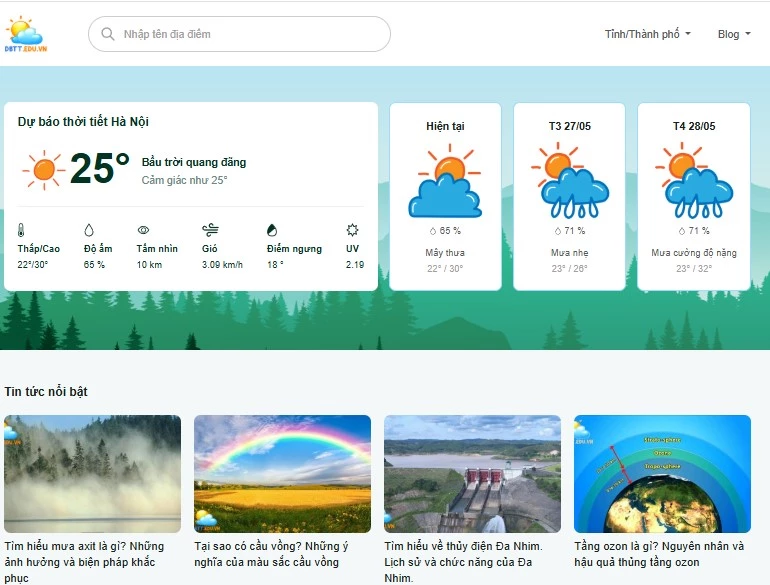Click the T4 28/05 rain cloud icon
The image size is (770, 585).
694,180
